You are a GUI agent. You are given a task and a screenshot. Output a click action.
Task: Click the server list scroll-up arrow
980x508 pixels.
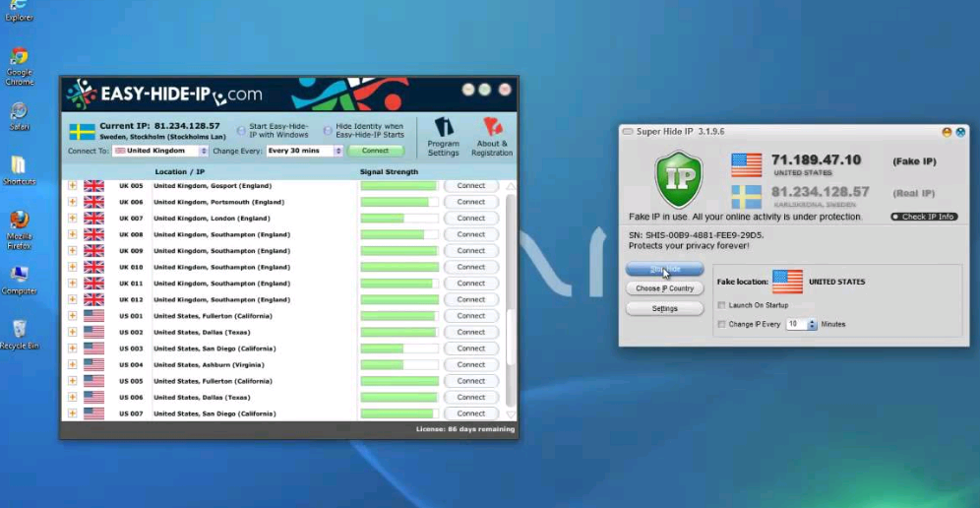coord(511,186)
